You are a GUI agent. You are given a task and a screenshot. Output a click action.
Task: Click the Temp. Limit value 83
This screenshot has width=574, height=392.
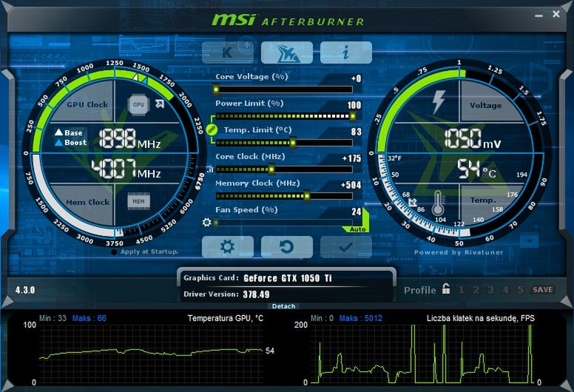coord(357,132)
